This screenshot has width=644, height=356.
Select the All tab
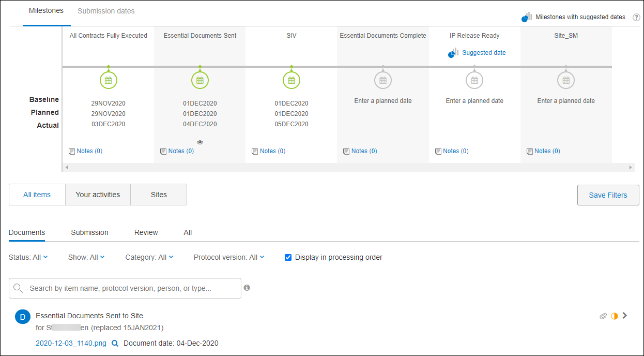tap(188, 232)
